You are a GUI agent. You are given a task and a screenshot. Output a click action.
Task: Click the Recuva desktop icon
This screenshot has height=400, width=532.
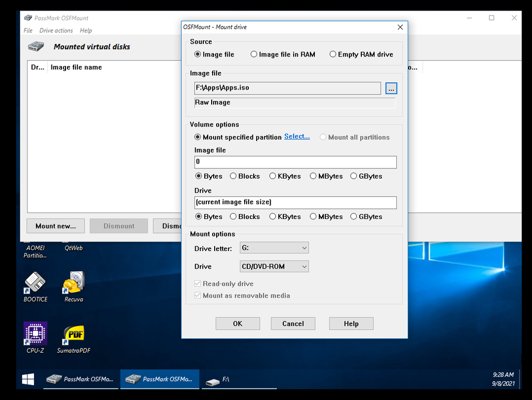[74, 287]
